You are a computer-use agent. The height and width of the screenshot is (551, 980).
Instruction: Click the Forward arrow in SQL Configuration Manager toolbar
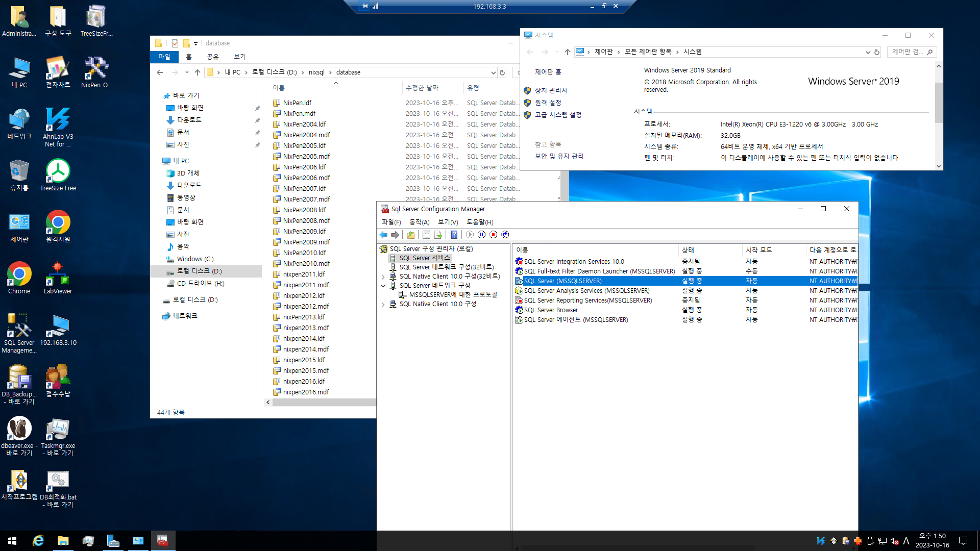(395, 235)
